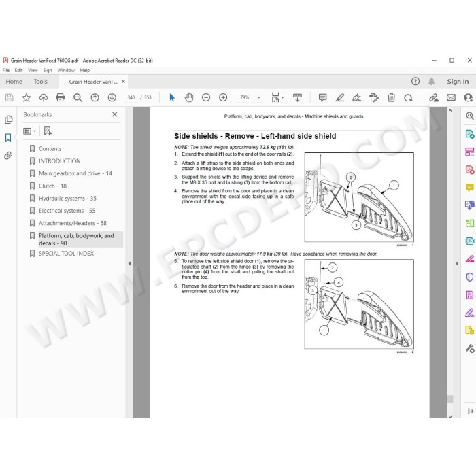Open the View menu
The height and width of the screenshot is (476, 476).
[x=33, y=70]
